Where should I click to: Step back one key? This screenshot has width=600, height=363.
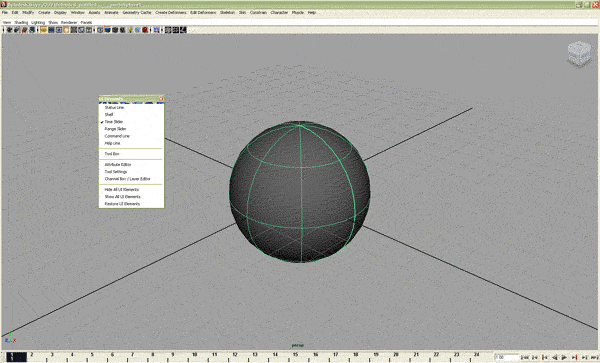coord(544,357)
